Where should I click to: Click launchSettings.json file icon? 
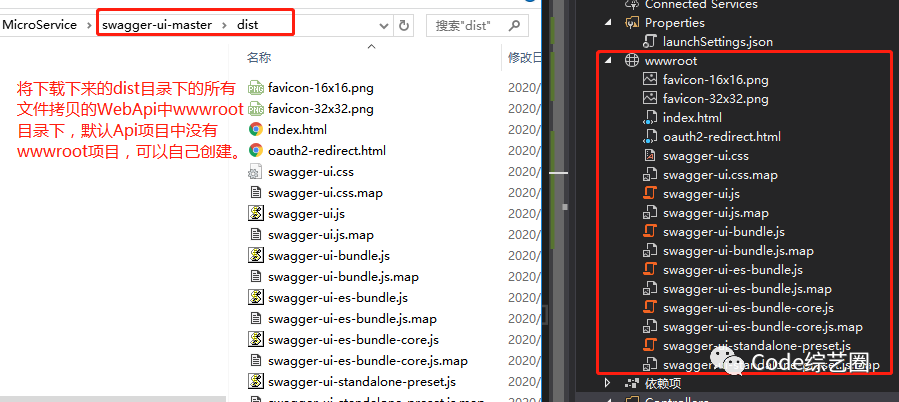tap(650, 41)
